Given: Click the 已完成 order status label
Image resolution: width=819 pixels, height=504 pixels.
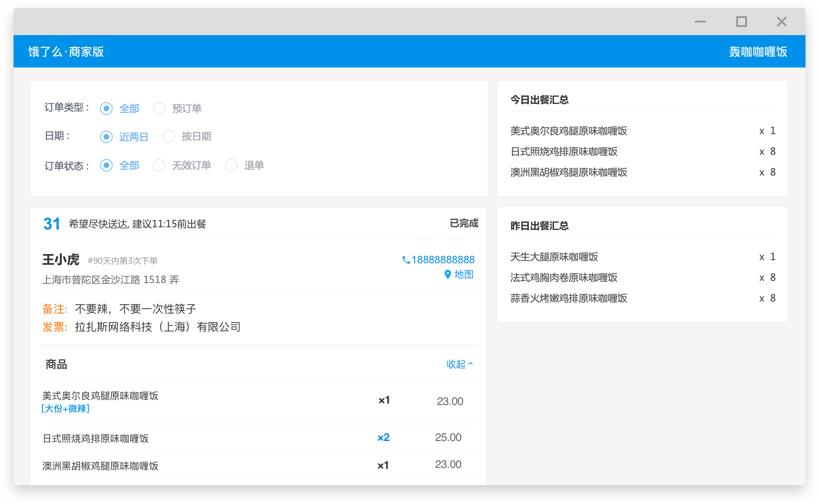Looking at the screenshot, I should (463, 223).
